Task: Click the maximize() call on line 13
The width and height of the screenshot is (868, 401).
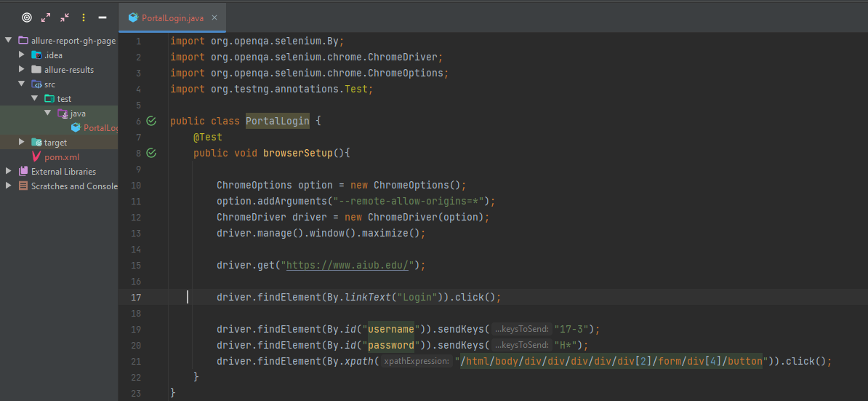Action: coord(391,233)
